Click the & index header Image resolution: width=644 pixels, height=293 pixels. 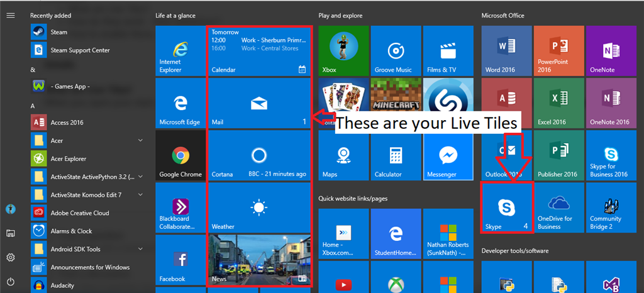[x=33, y=70]
